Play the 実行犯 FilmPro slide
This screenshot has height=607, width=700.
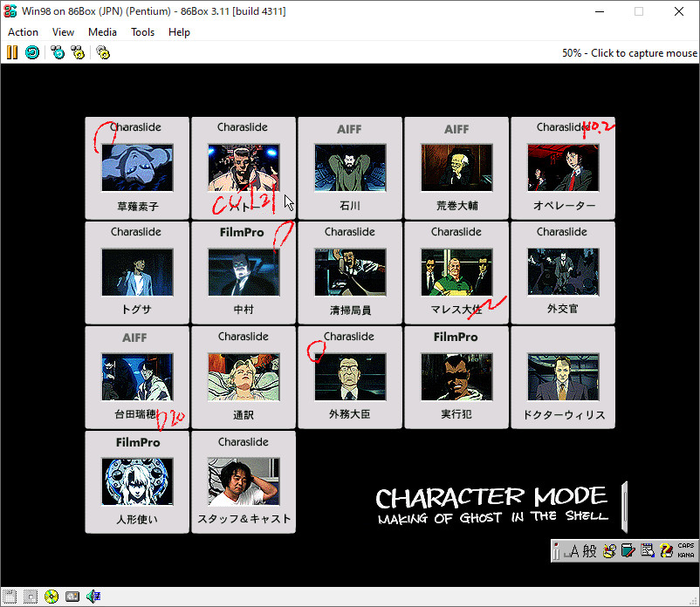click(456, 378)
